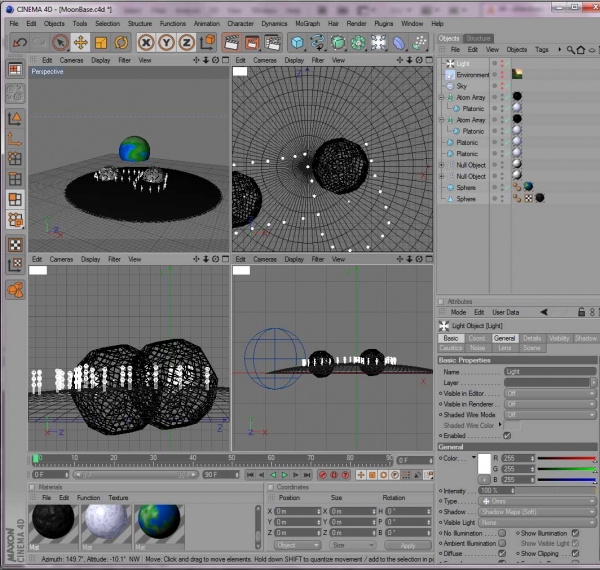
Task: Select the Live Selection tool
Action: (60, 42)
